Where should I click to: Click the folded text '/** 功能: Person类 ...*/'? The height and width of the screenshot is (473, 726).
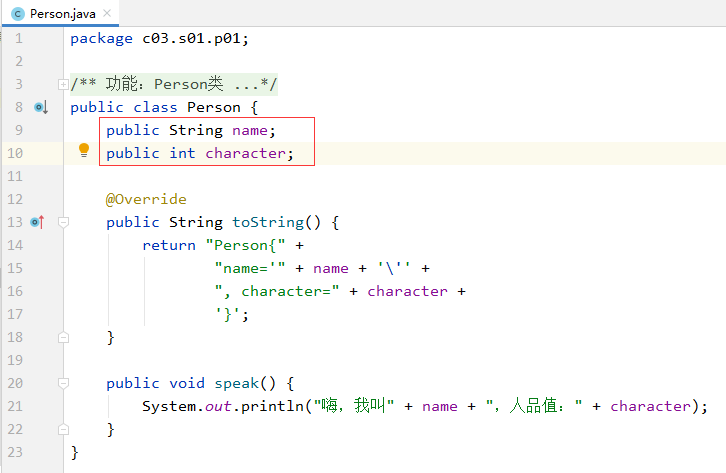tap(174, 84)
